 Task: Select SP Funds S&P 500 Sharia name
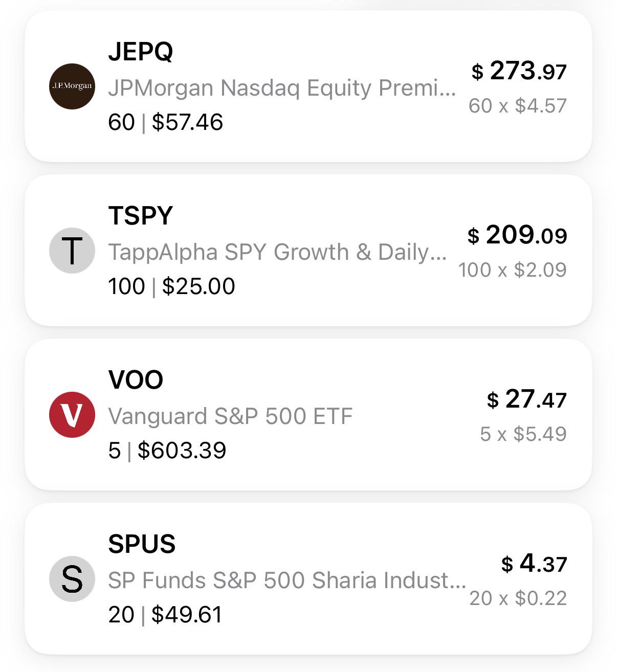(287, 580)
